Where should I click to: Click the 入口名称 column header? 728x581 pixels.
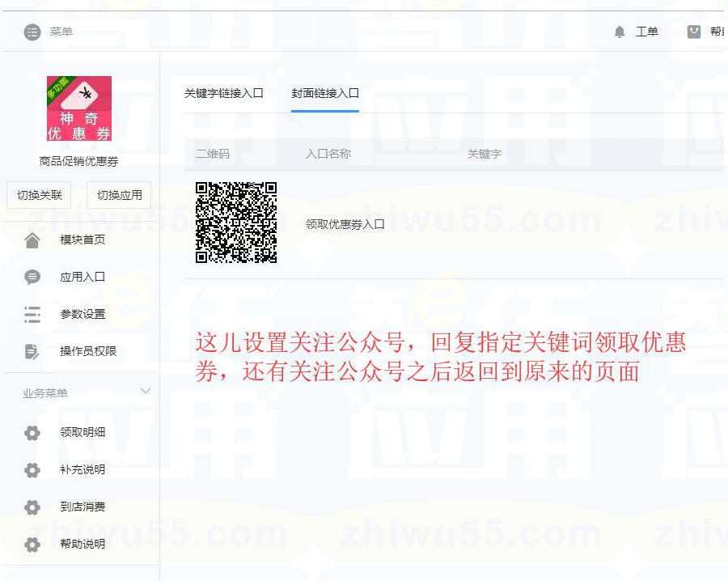point(328,154)
